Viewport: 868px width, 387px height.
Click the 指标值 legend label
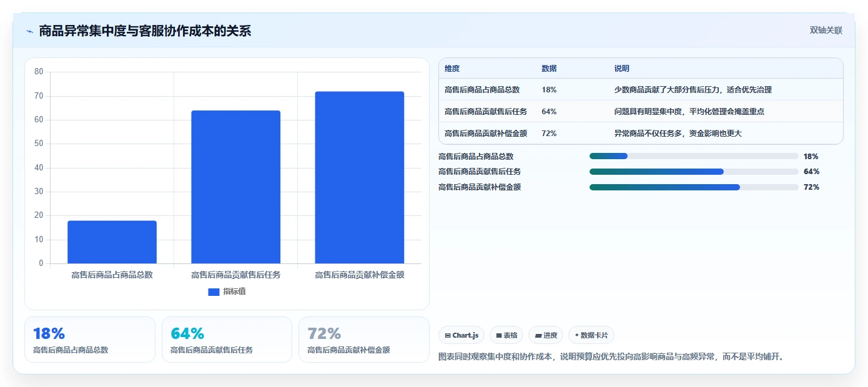235,291
